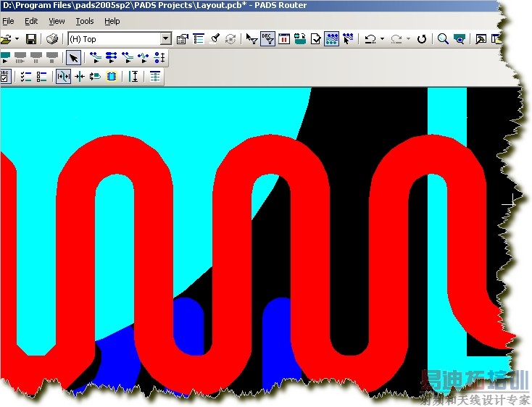Click the hammer window icon
Image resolution: width=532 pixels, height=407 pixels.
point(481,39)
